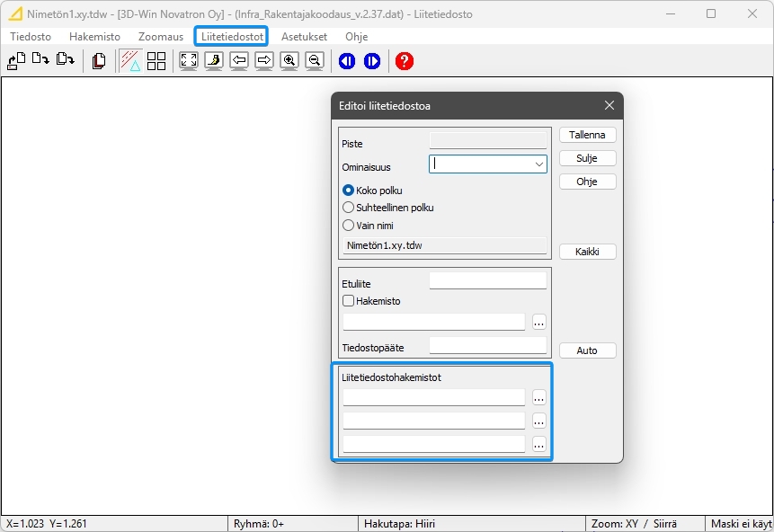
Task: Open the Hakemisto menu
Action: coord(94,37)
